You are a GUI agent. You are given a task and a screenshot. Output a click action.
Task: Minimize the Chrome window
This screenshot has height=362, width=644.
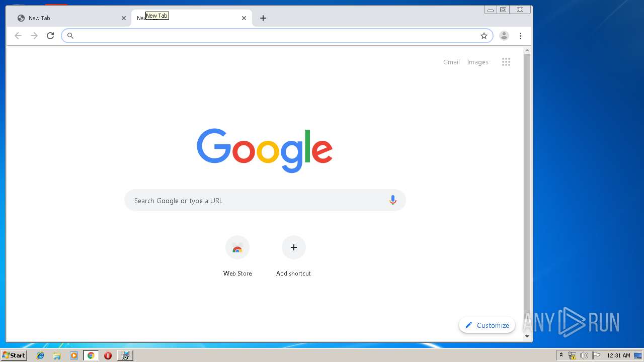[x=491, y=10]
